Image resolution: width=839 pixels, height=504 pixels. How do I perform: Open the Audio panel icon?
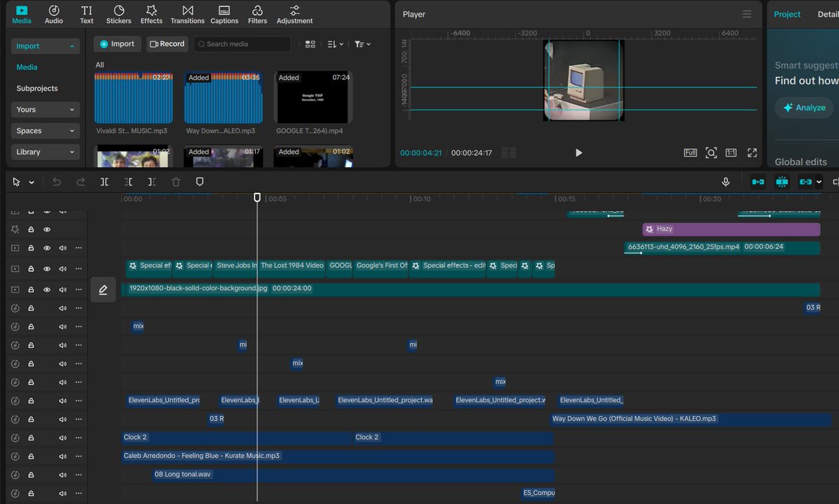pyautogui.click(x=54, y=14)
